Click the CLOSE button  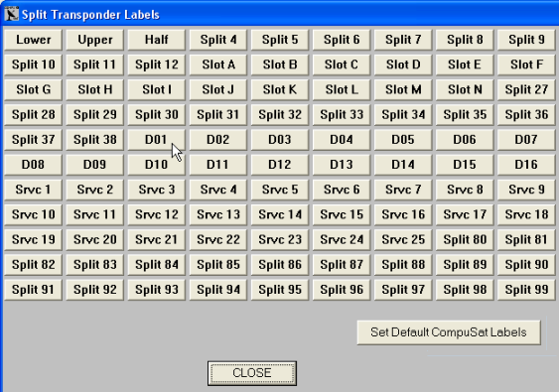[252, 373]
